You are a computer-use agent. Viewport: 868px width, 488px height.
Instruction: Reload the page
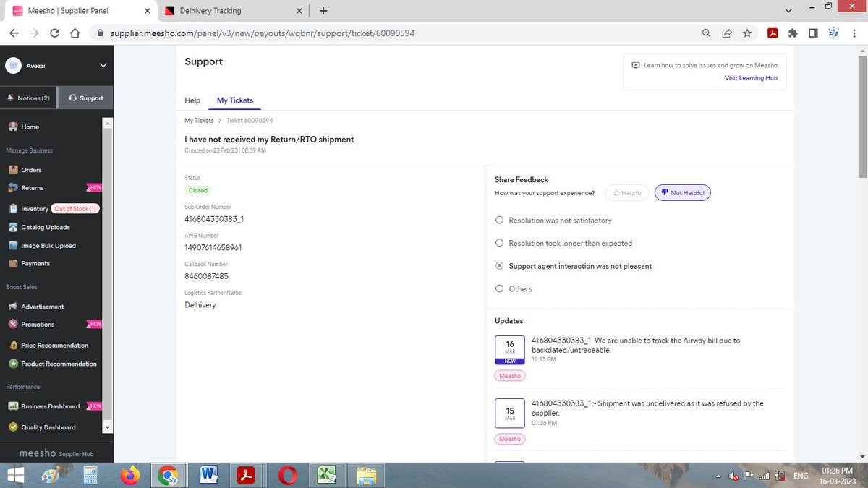coord(54,33)
